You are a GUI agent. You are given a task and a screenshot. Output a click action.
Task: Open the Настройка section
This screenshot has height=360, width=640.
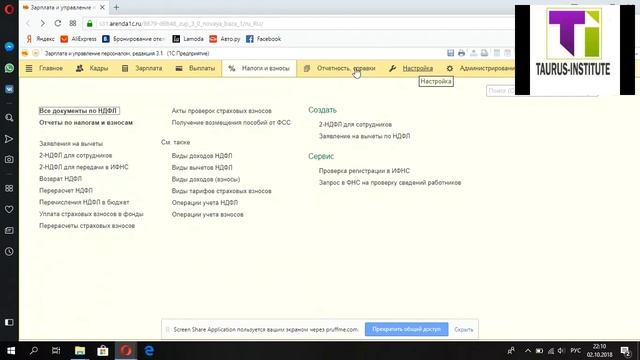pos(411,68)
